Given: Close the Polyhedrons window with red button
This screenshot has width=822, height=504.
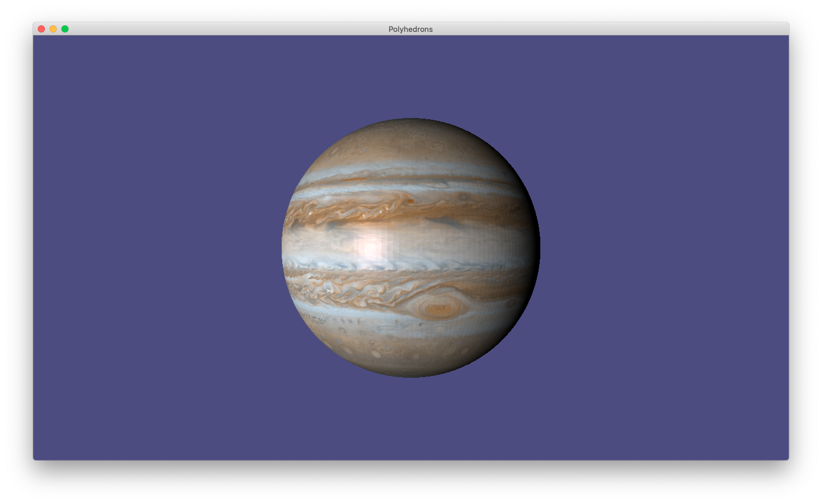Looking at the screenshot, I should (41, 29).
